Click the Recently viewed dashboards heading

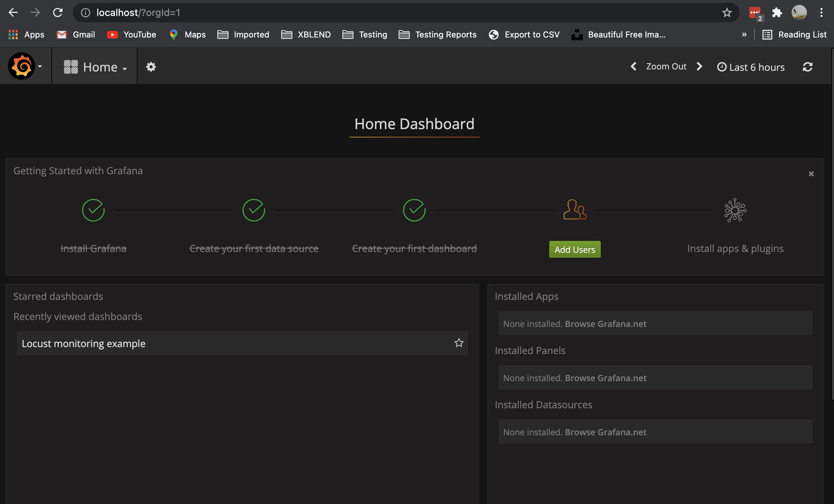click(x=77, y=317)
